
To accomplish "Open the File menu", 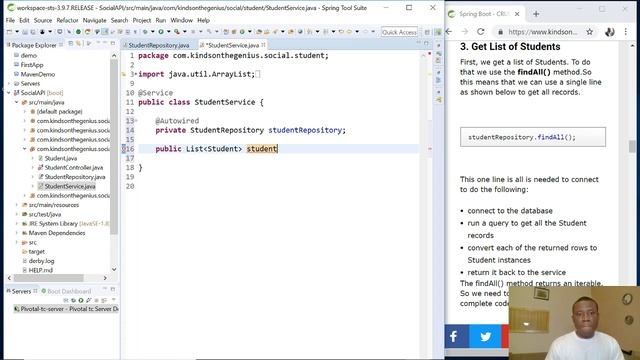I will point(10,20).
